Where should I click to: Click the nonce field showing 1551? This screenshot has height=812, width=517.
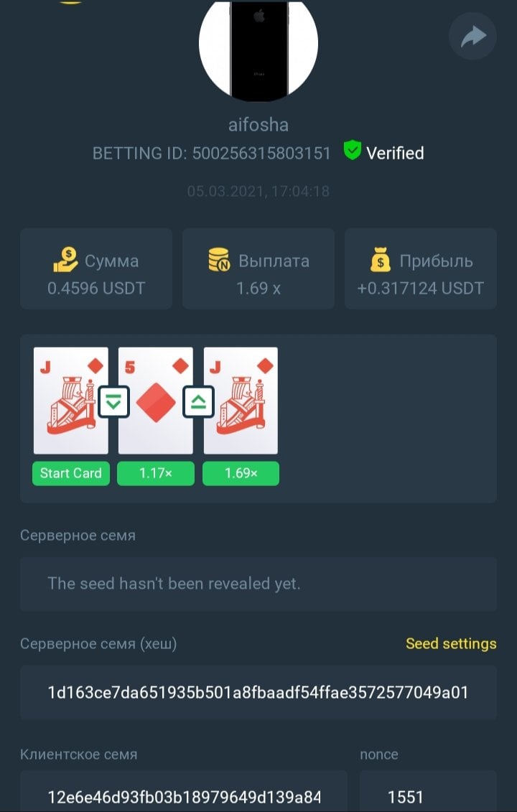click(429, 790)
